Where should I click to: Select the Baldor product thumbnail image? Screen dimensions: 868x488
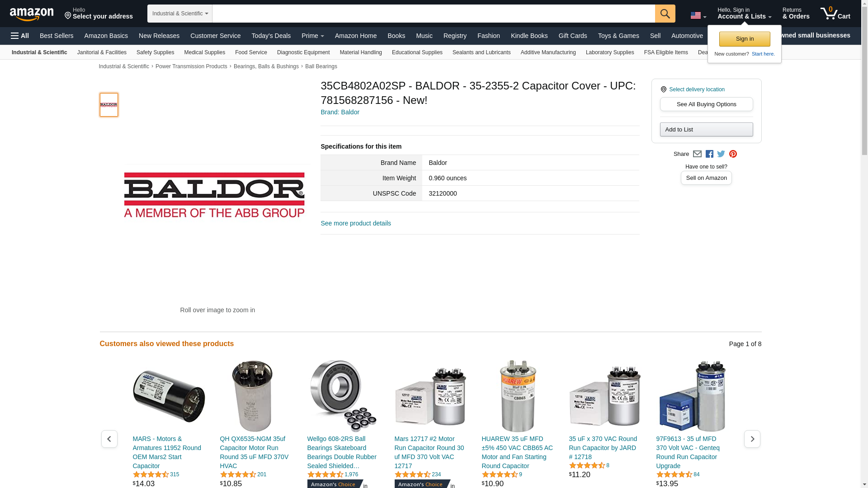click(109, 105)
